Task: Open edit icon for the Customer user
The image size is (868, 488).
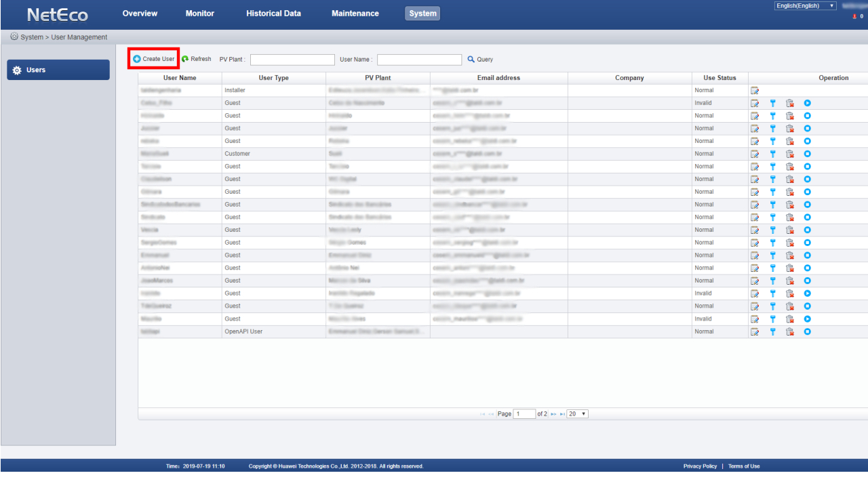Action: tap(754, 154)
